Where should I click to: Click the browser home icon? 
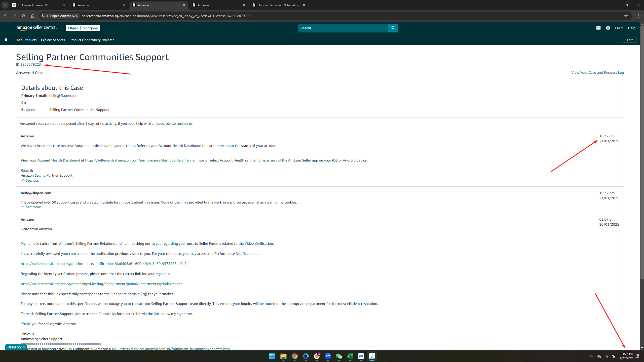[33, 16]
